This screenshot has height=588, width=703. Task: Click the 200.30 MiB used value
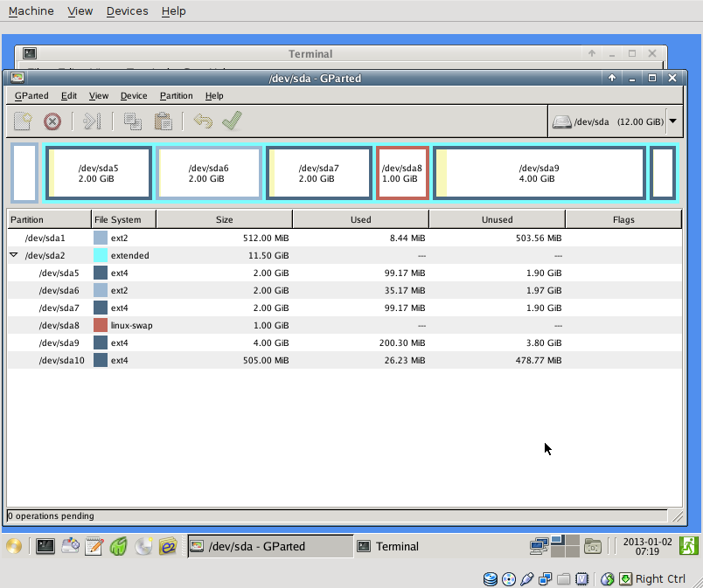pyautogui.click(x=401, y=342)
